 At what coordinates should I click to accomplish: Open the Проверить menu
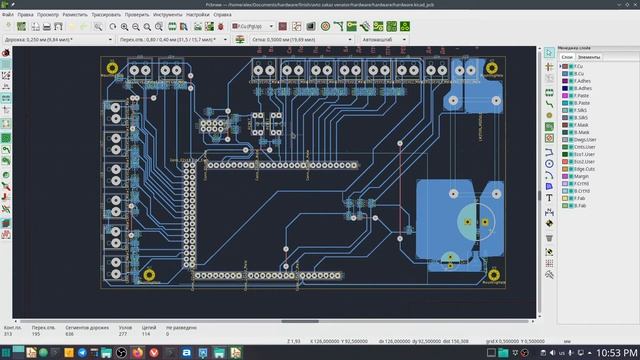137,14
